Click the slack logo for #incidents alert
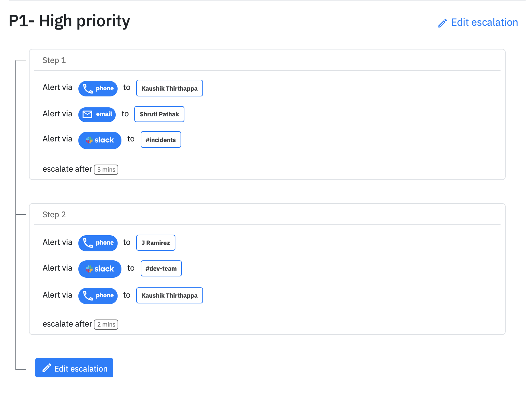 (x=89, y=140)
